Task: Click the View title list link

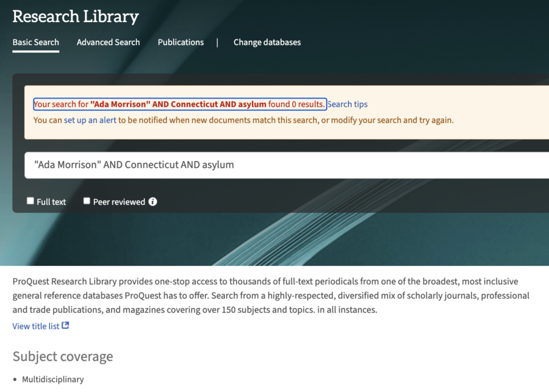Action: tap(35, 326)
